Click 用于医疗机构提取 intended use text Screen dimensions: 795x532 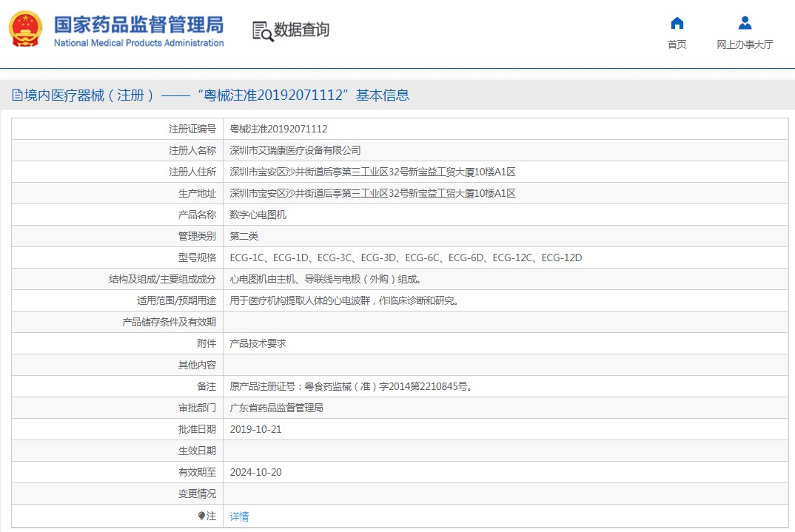[x=344, y=300]
